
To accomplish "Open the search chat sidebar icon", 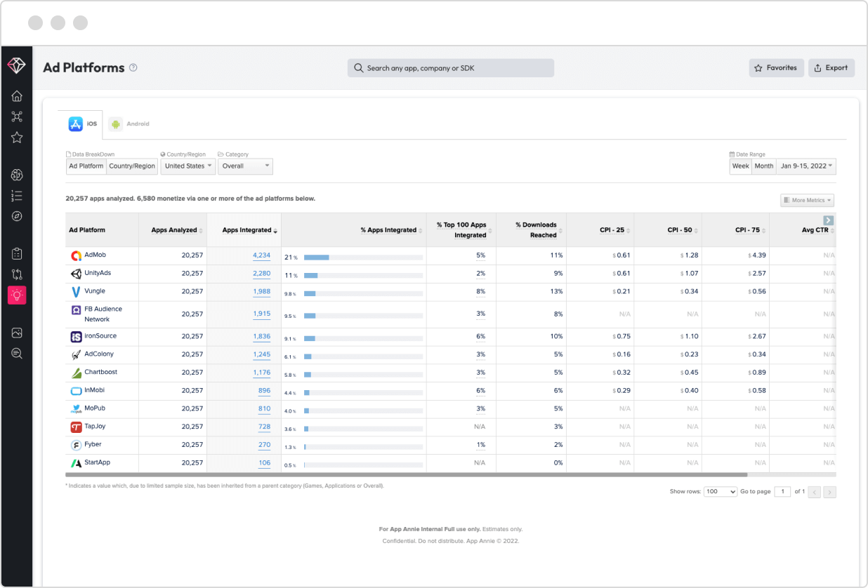I will [x=17, y=354].
